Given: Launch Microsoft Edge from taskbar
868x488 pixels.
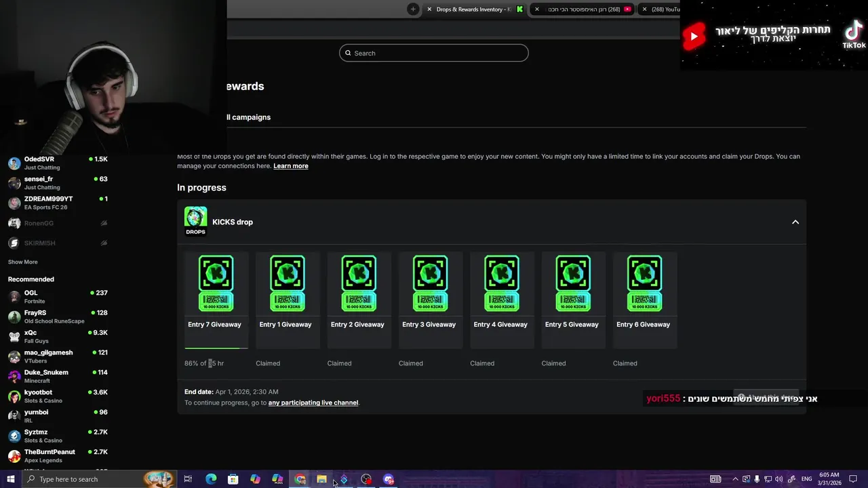Looking at the screenshot, I should (x=211, y=479).
